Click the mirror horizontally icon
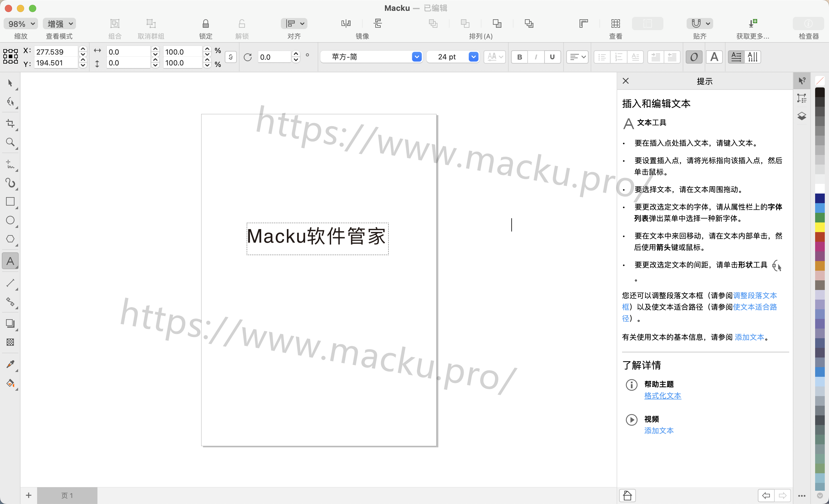 (x=346, y=24)
